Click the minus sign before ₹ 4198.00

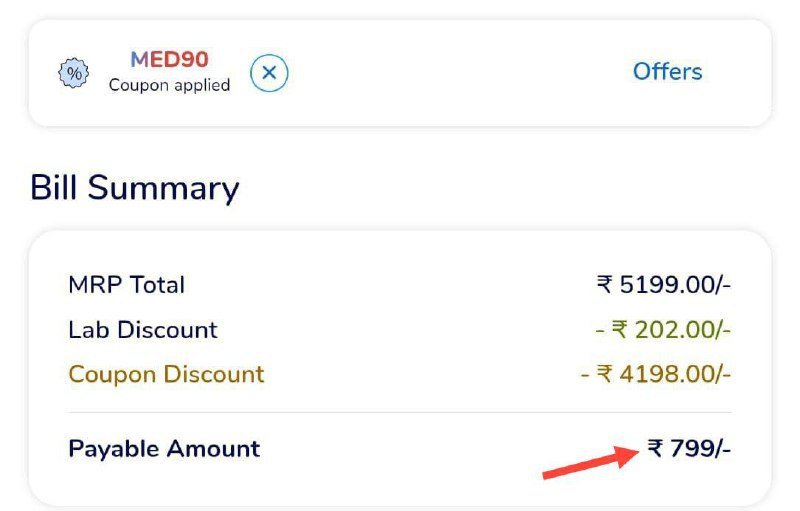[x=585, y=375]
